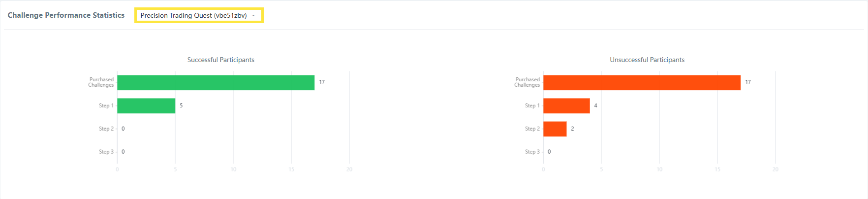The image size is (868, 199).
Task: Click the dropdown arrow beside the challenge name
Action: click(x=253, y=15)
